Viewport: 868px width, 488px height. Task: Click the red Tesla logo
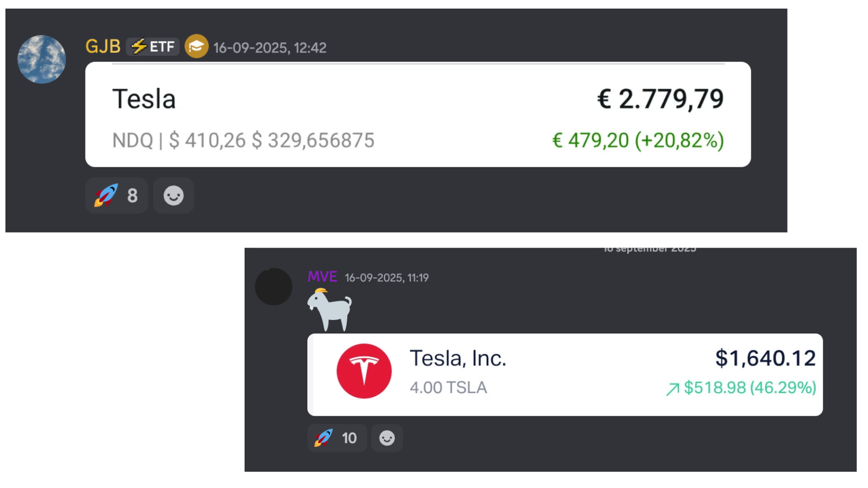click(x=364, y=371)
